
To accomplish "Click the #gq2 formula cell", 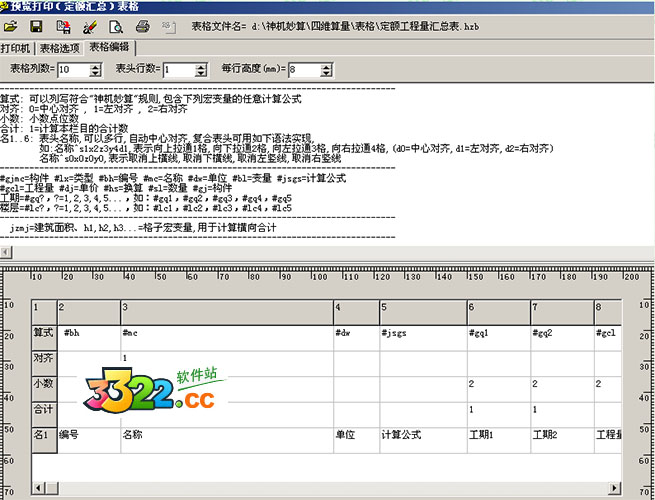I will coord(563,338).
